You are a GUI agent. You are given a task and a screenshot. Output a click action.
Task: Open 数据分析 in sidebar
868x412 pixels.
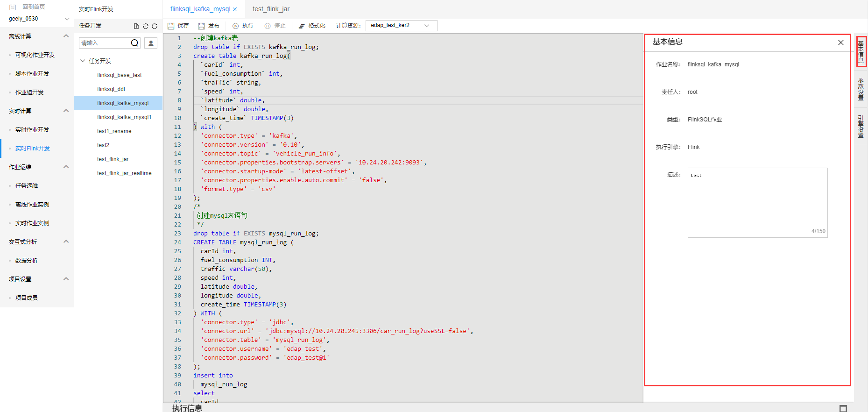[27, 261]
